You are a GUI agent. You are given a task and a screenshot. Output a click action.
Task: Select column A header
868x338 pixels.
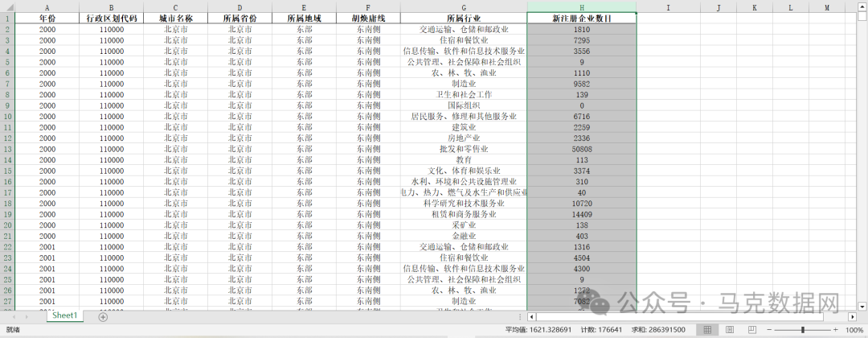47,8
